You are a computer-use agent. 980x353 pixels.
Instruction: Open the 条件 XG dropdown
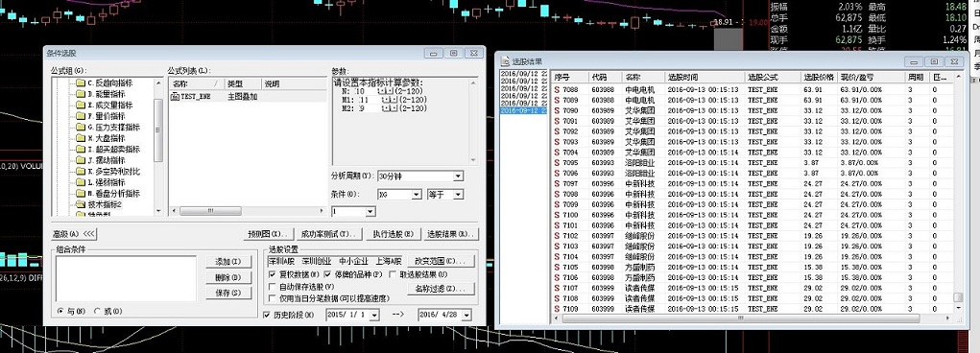pyautogui.click(x=417, y=195)
